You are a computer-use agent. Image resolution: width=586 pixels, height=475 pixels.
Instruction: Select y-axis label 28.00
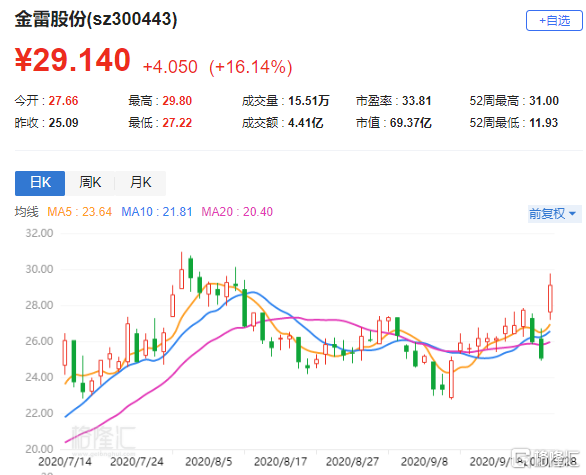click(x=39, y=305)
